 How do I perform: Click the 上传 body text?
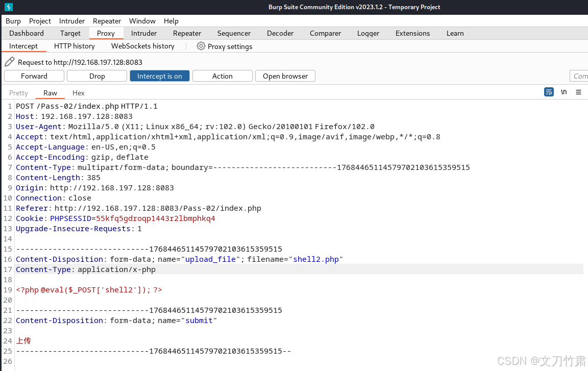(x=23, y=341)
